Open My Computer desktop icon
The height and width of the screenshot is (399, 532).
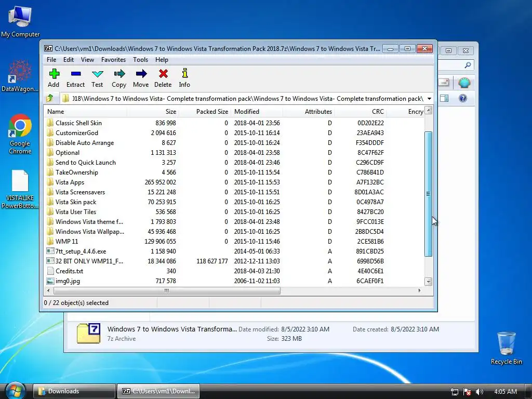coord(20,22)
